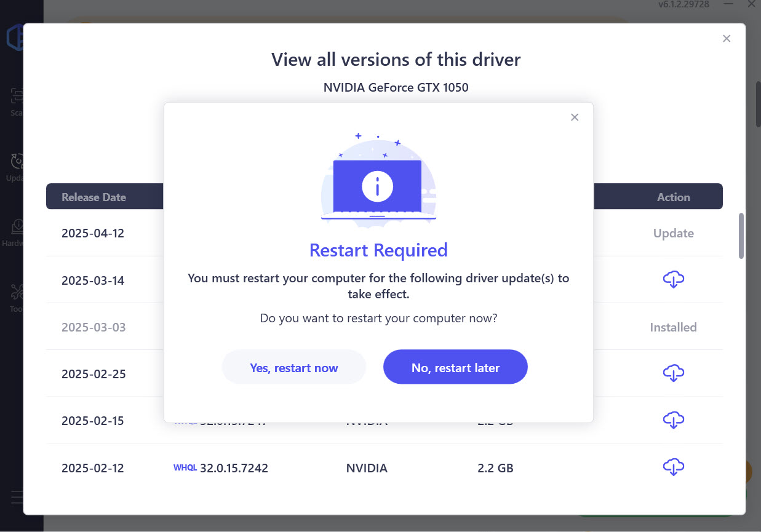Viewport: 761px width, 532px height.
Task: Click the vertical scrollbar of the versions list
Action: 741,236
